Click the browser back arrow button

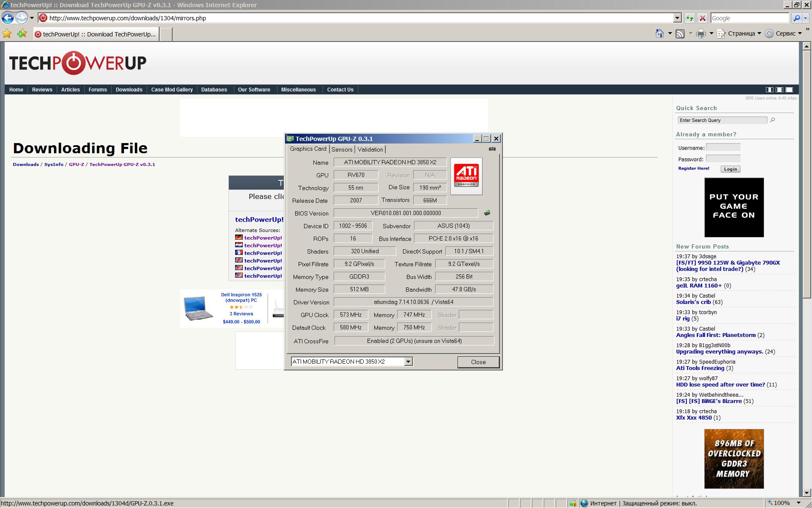click(8, 18)
